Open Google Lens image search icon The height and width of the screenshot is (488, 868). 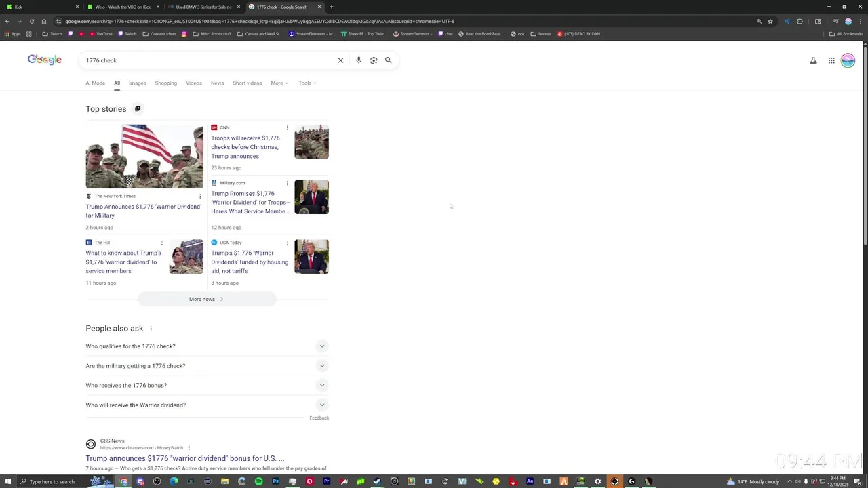[374, 60]
